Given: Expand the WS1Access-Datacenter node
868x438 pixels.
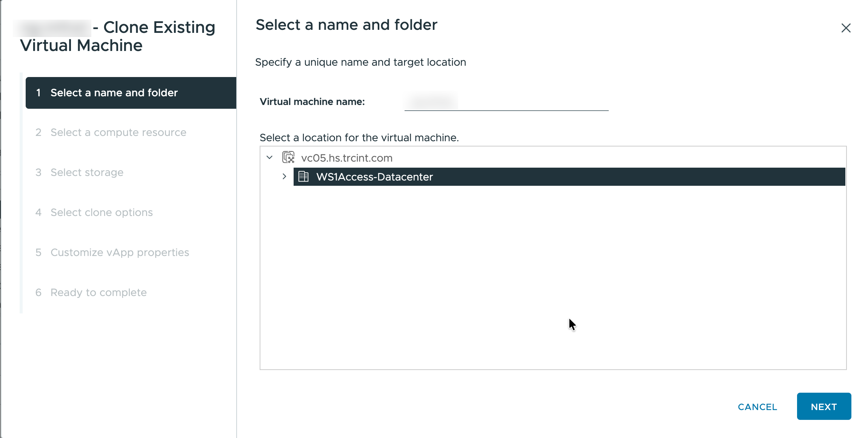Looking at the screenshot, I should tap(284, 176).
